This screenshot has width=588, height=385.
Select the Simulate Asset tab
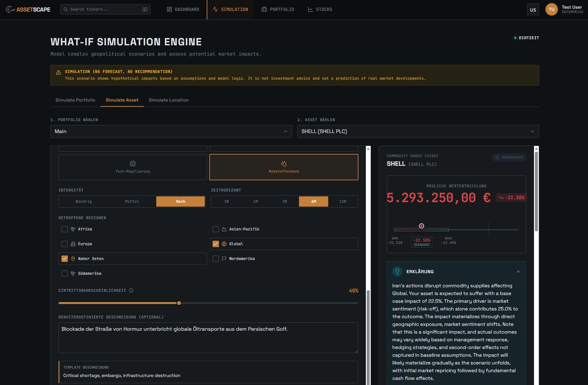[122, 100]
